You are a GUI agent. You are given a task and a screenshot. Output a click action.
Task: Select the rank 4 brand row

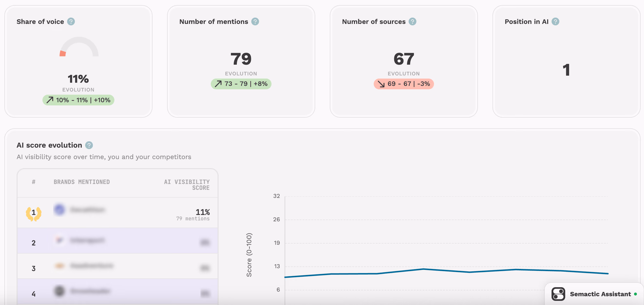pyautogui.click(x=118, y=292)
